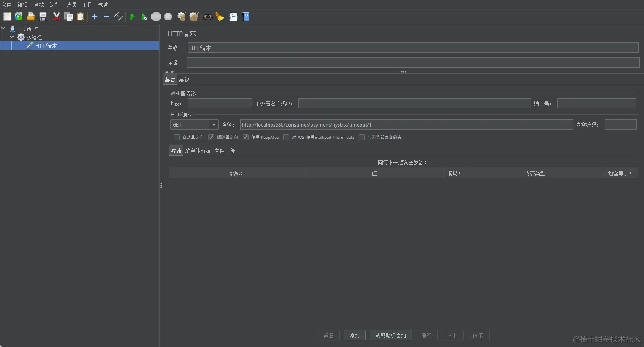
Task: Switch to the 基本 tab
Action: point(170,80)
